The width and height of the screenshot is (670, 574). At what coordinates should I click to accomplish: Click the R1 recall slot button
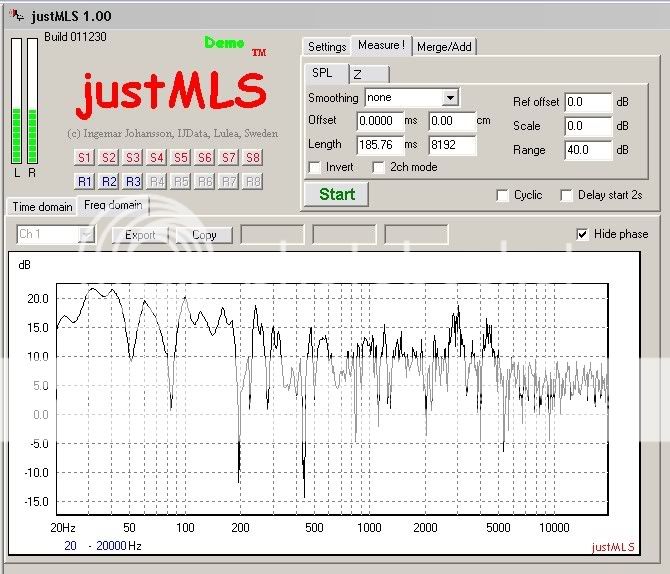[85, 182]
